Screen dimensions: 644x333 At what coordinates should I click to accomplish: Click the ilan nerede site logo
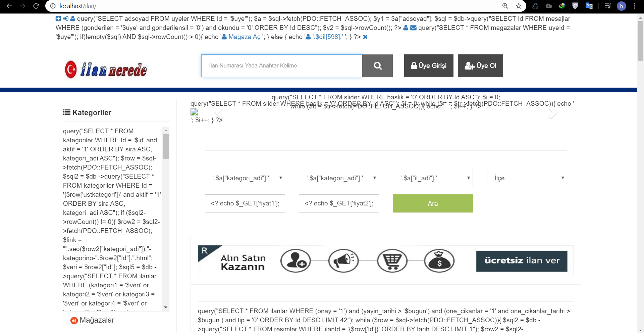coord(106,69)
